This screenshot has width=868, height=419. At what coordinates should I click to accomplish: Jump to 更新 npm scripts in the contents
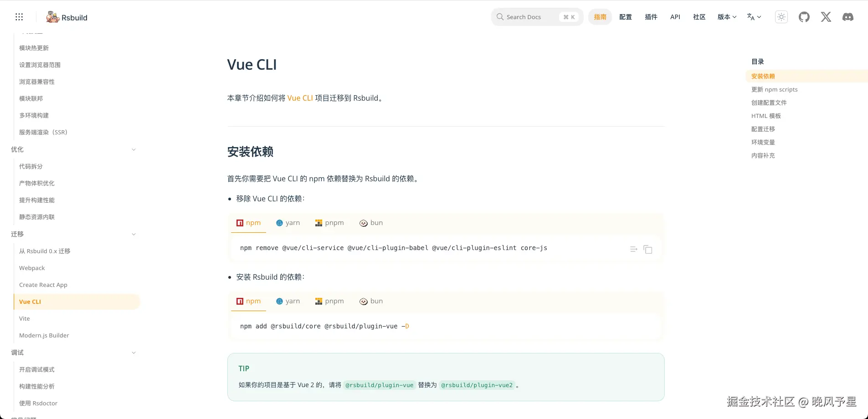(775, 89)
